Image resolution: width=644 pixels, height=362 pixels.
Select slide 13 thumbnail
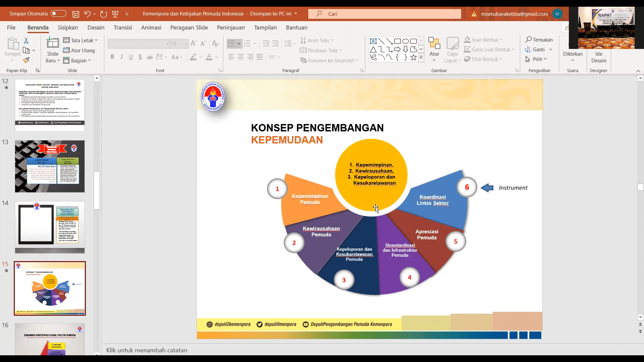pyautogui.click(x=50, y=166)
